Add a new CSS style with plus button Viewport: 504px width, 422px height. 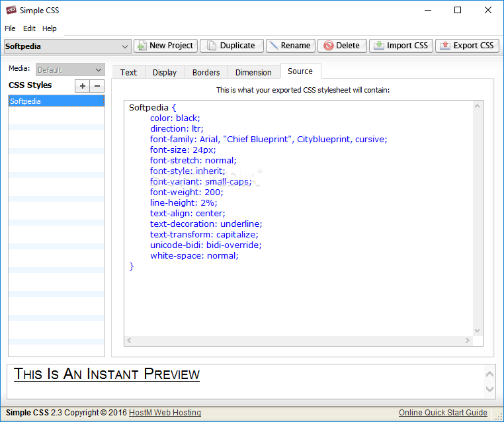pyautogui.click(x=82, y=86)
